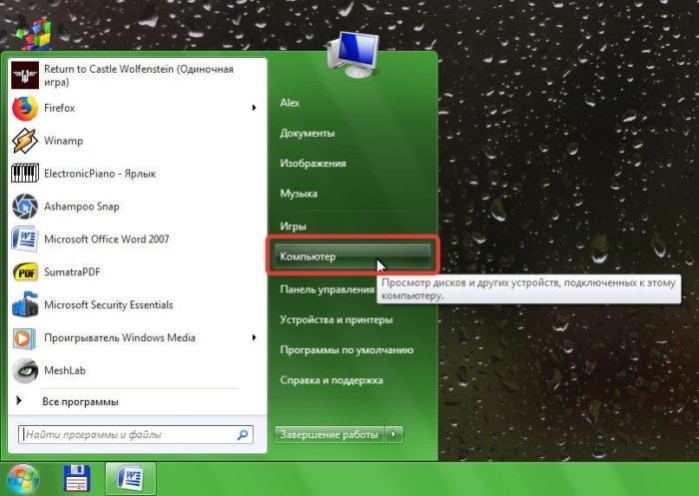Select ElectronicPiano - Ярлык text entry
The height and width of the screenshot is (496, 699).
100,174
